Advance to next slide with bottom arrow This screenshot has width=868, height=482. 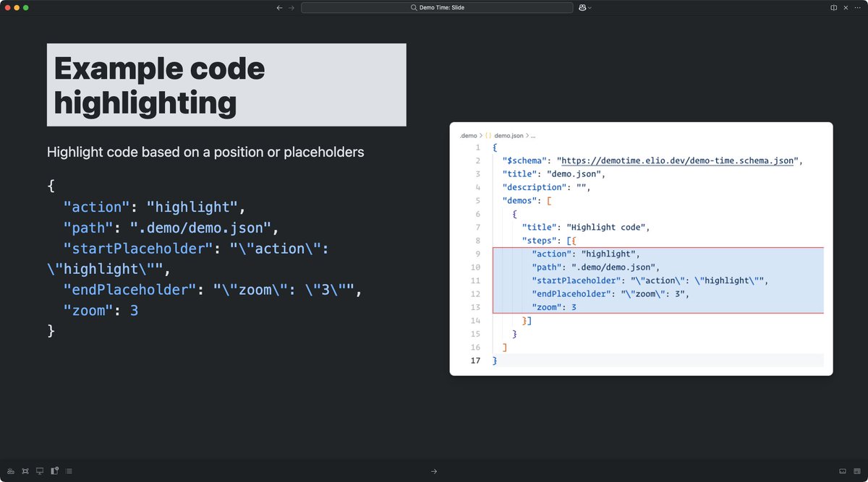click(434, 471)
